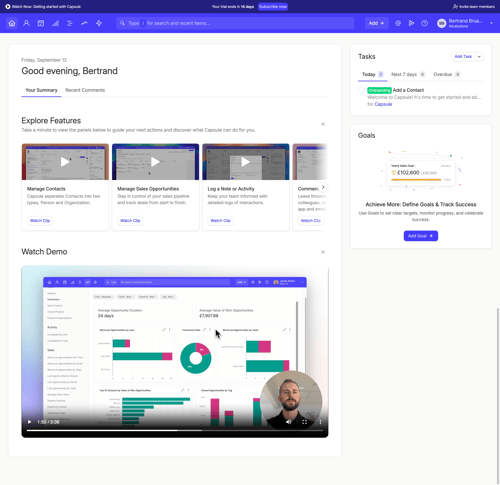Select the Today tasks tab

click(373, 74)
